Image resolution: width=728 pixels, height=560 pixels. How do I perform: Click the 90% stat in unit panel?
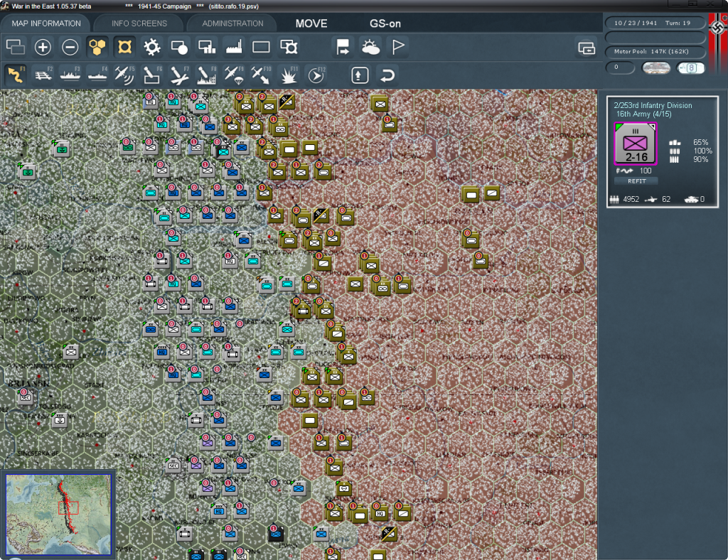click(700, 159)
